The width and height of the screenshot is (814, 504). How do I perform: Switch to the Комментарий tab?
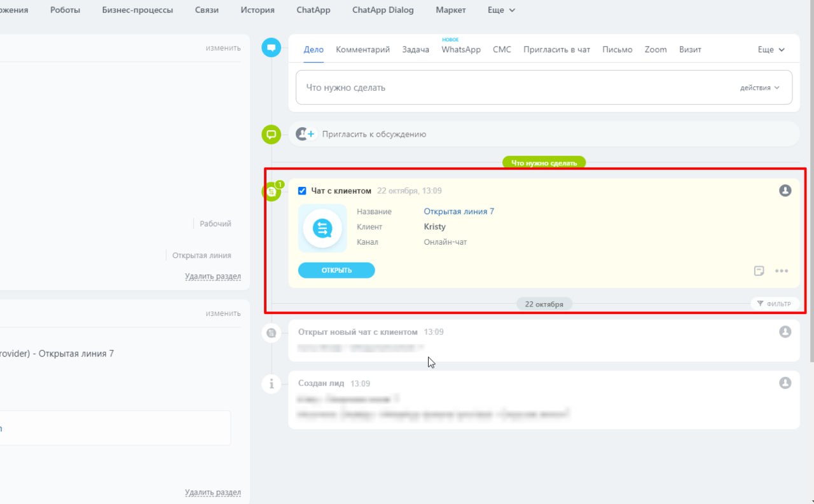[362, 50]
